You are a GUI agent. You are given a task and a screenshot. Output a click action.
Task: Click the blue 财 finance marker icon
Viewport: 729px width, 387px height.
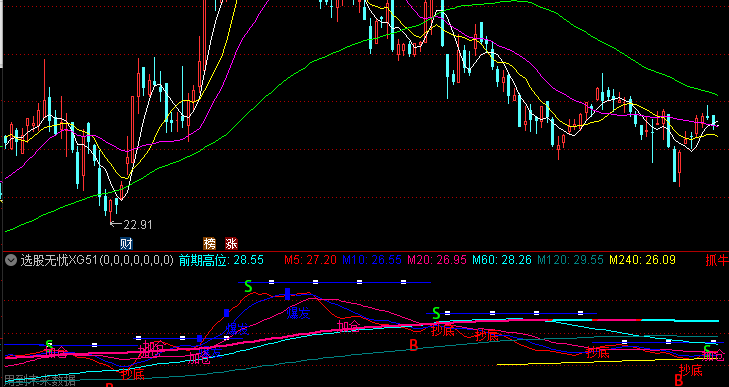(x=126, y=243)
